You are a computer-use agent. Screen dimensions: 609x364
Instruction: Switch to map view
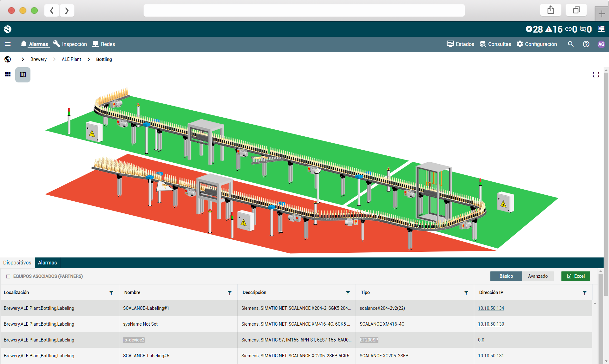pos(23,75)
